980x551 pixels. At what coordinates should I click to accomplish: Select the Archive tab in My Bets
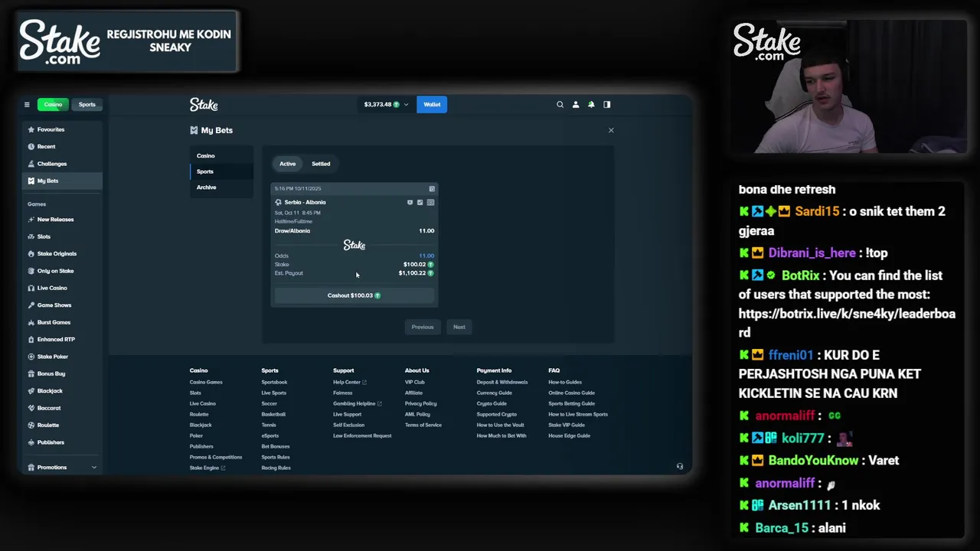(221, 187)
